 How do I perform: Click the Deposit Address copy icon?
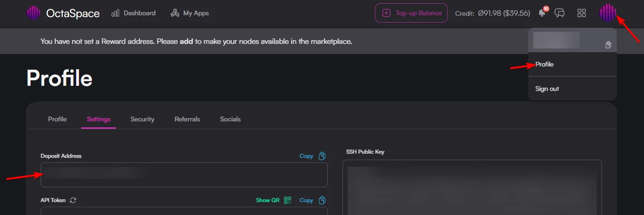322,156
